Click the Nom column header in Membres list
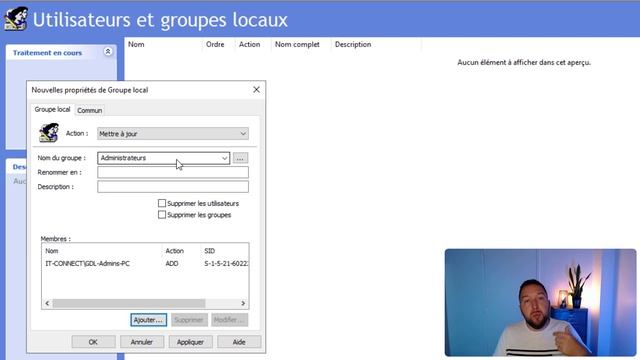 point(102,251)
